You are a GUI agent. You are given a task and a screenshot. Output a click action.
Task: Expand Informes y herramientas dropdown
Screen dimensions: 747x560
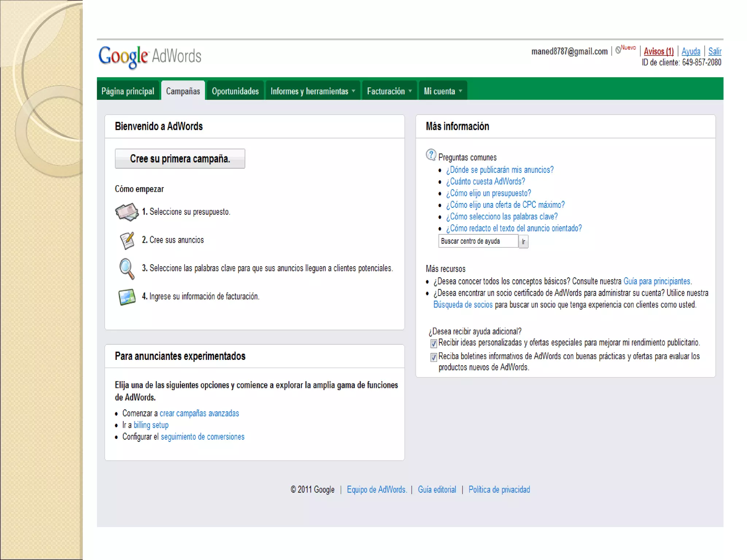pyautogui.click(x=313, y=91)
